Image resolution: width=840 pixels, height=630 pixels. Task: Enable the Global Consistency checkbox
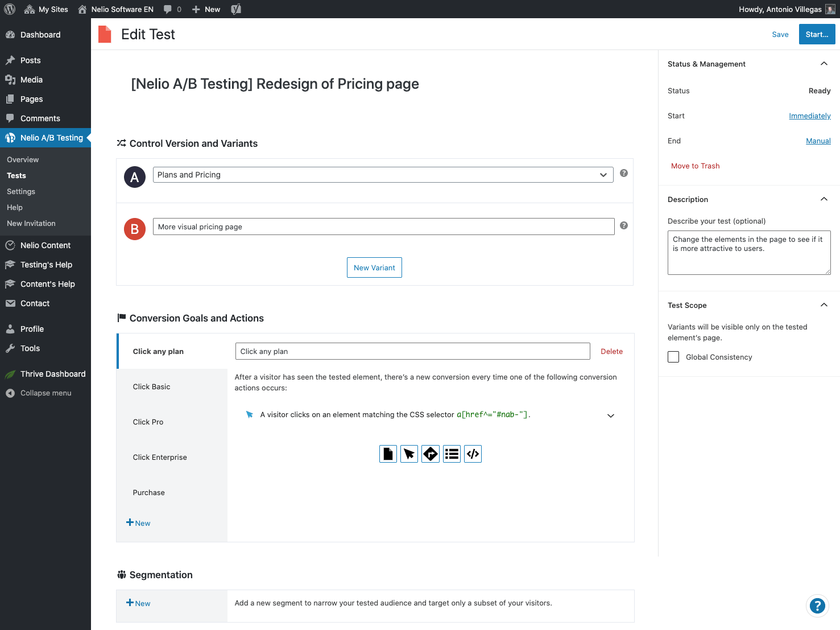coord(673,357)
